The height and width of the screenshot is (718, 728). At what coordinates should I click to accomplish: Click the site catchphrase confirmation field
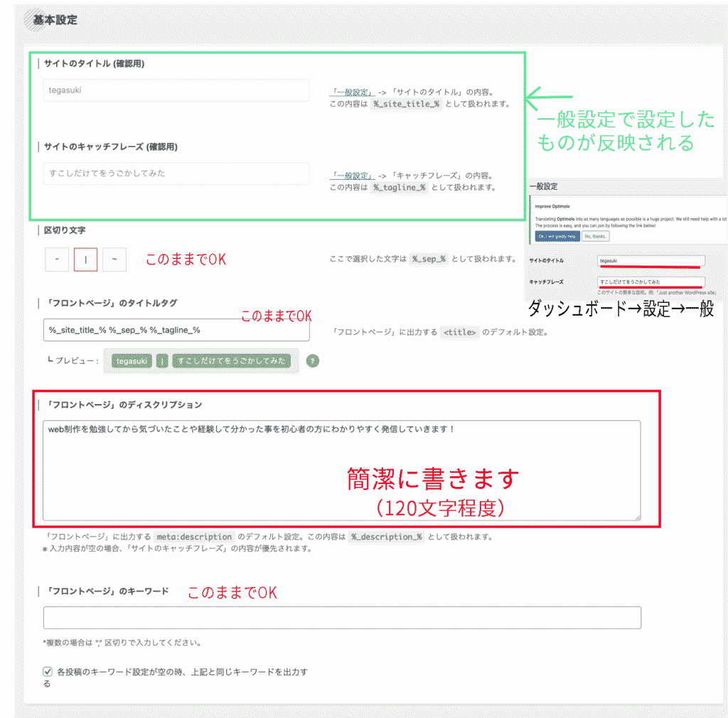(176, 173)
